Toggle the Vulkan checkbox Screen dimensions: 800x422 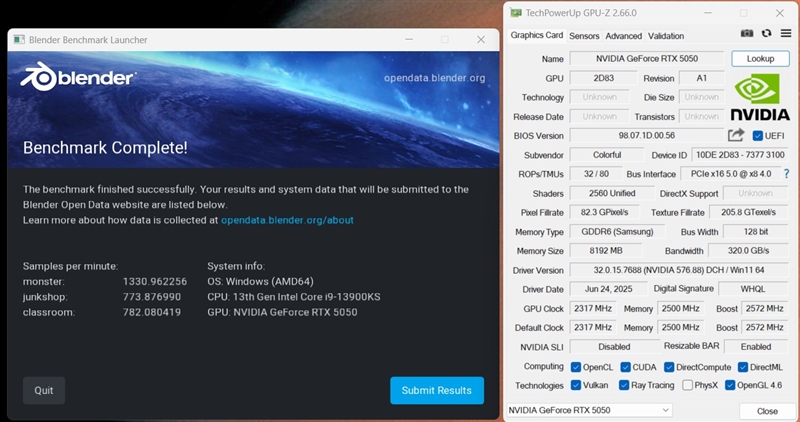(x=576, y=385)
